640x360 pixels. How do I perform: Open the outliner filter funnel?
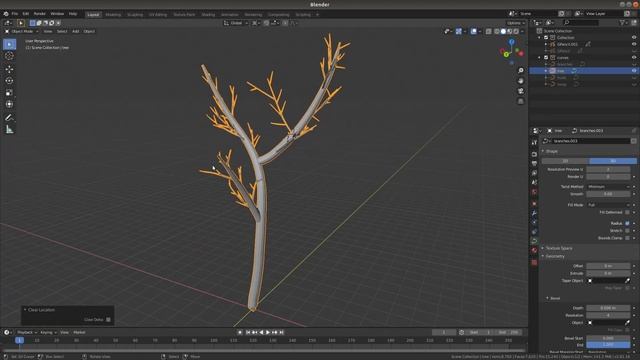(x=622, y=23)
